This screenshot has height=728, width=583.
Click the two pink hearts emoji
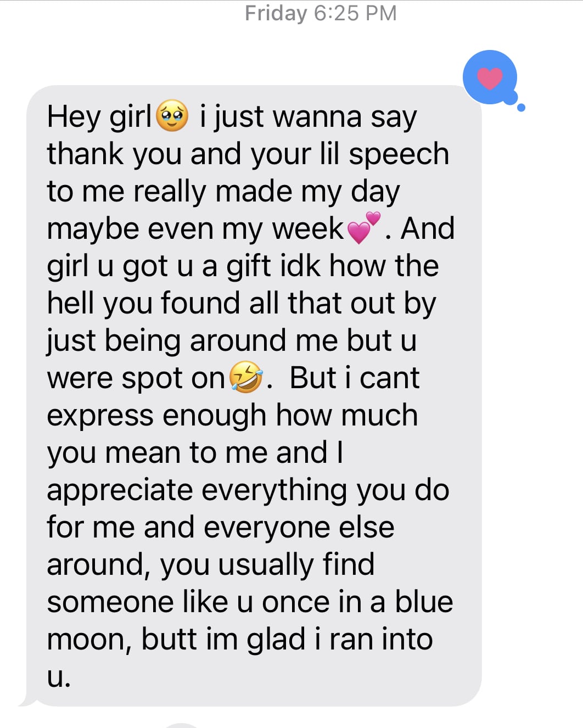pos(364,228)
